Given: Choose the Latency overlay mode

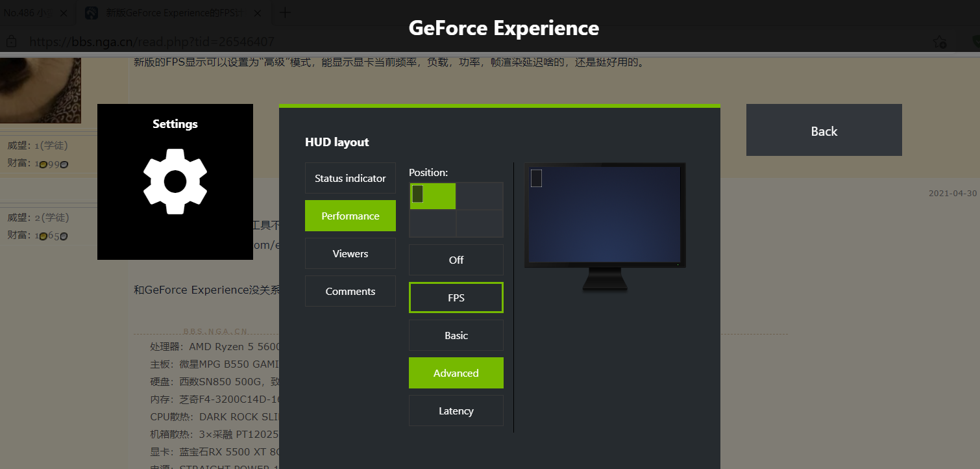Looking at the screenshot, I should [456, 411].
